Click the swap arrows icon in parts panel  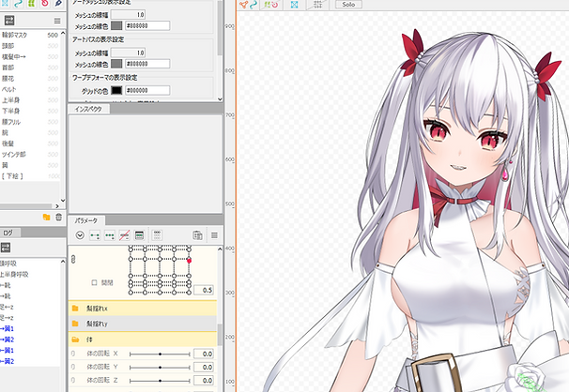(9, 21)
